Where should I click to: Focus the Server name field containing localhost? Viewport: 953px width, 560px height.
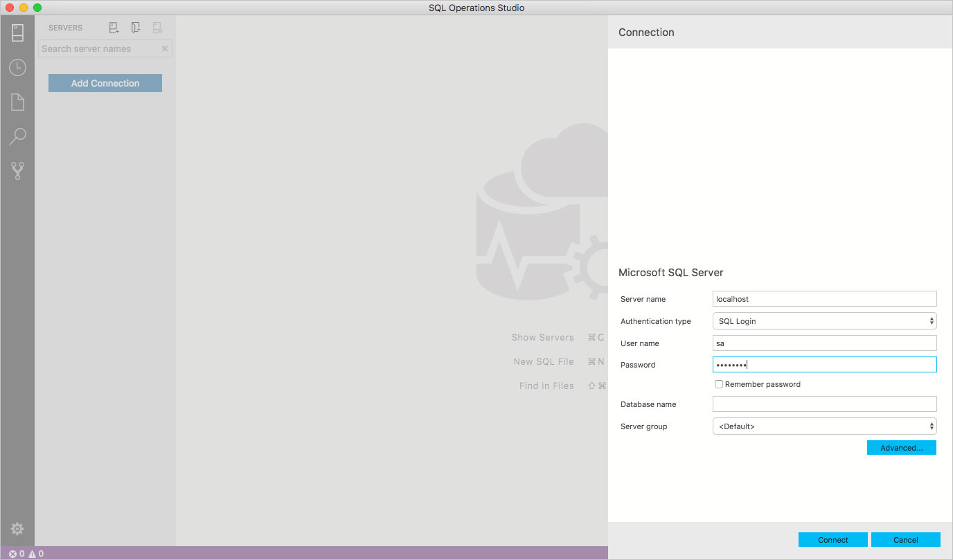[824, 299]
